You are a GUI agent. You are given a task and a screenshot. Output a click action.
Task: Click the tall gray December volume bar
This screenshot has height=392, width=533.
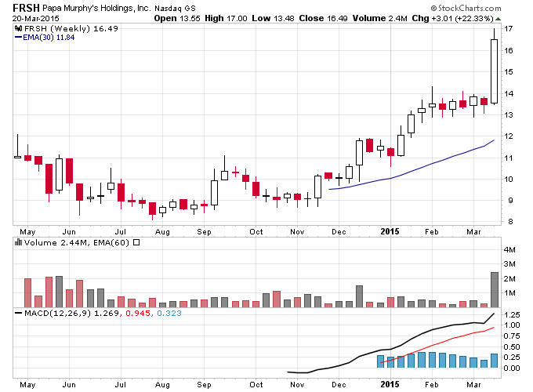click(359, 296)
